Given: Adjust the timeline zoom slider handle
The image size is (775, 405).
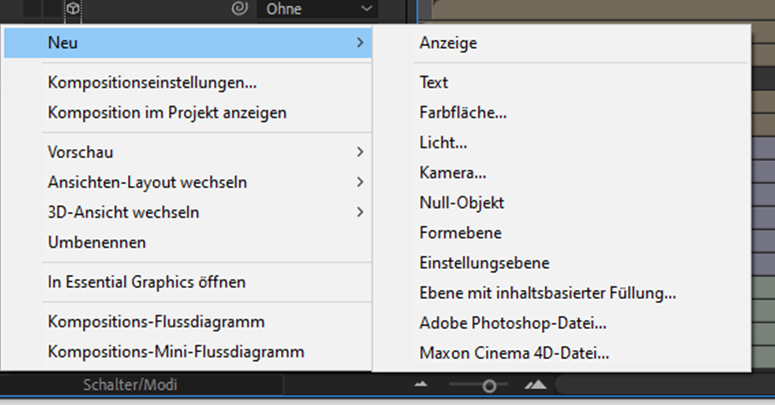Looking at the screenshot, I should pos(489,385).
